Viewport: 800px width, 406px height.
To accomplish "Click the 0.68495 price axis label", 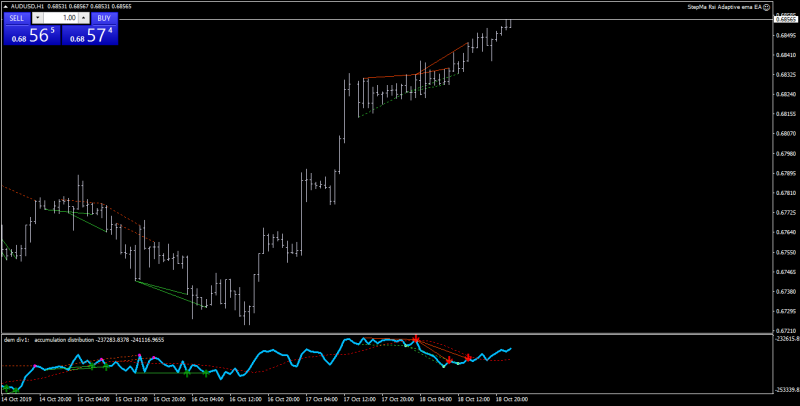I will pos(786,36).
